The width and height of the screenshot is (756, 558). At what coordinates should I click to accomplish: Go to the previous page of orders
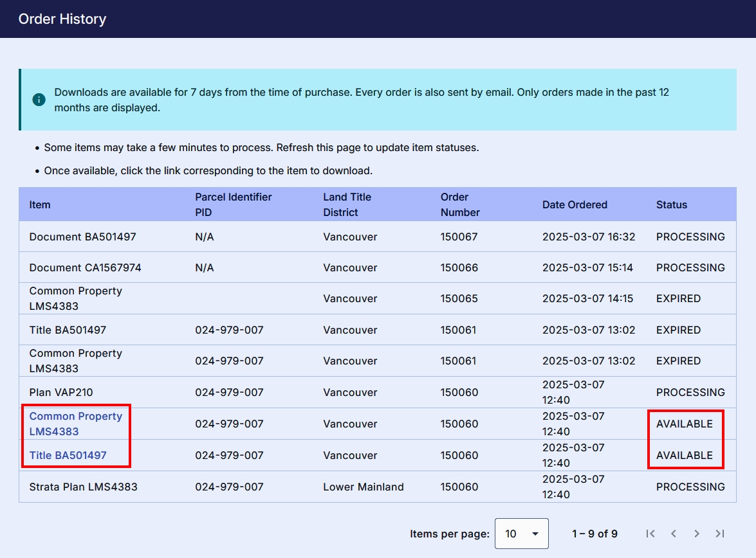pos(674,534)
